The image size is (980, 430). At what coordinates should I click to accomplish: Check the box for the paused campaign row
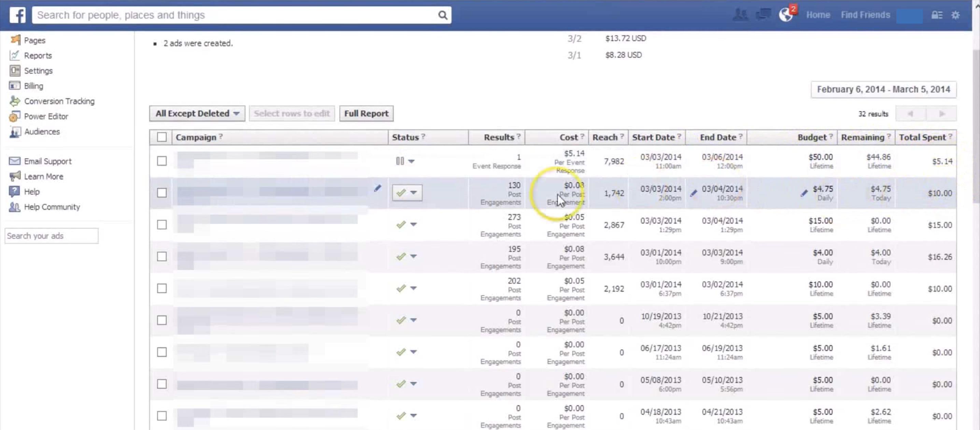pyautogui.click(x=162, y=161)
